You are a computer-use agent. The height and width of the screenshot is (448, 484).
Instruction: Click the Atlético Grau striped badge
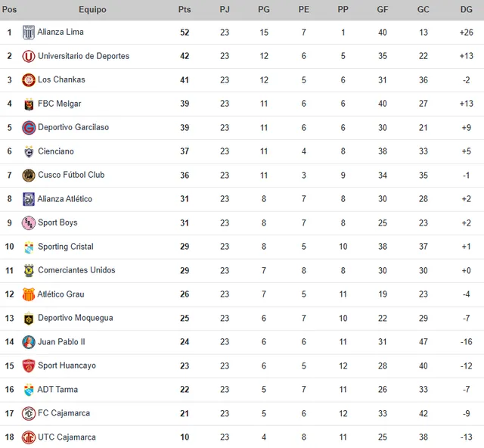29,294
